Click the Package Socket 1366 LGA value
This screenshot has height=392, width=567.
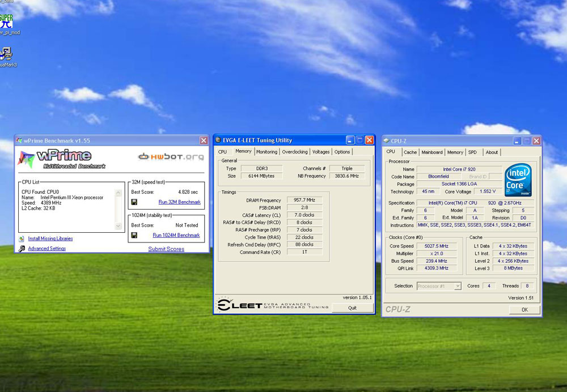459,184
